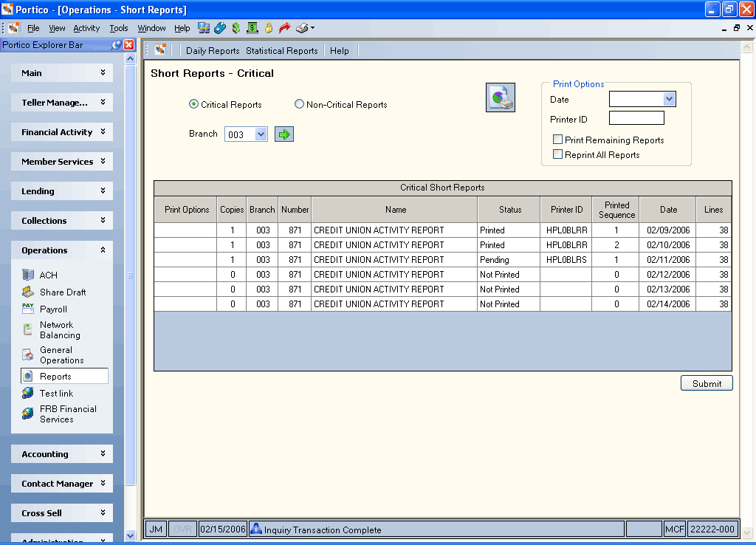Click the green dollar sign toolbar icon
Image resolution: width=756 pixels, height=545 pixels.
236,28
